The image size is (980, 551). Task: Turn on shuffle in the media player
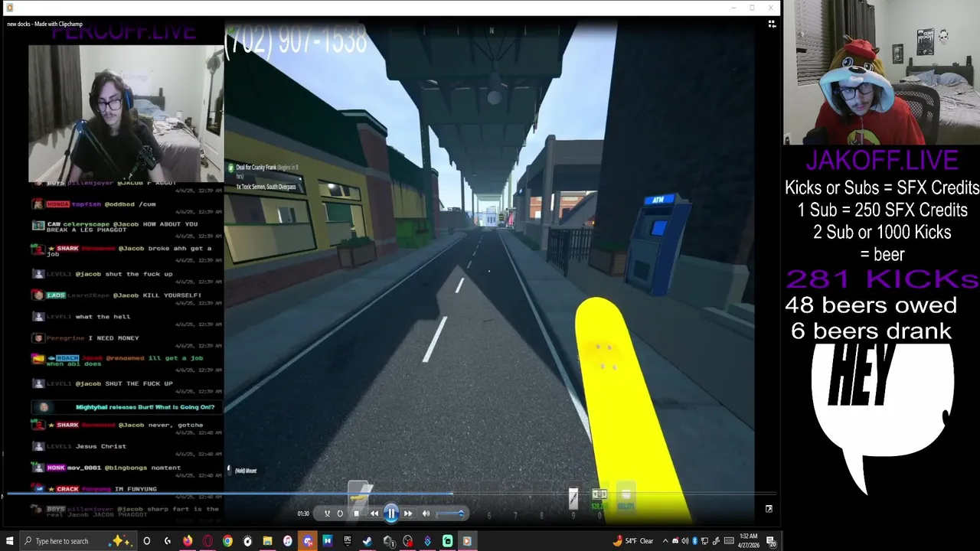pos(327,514)
